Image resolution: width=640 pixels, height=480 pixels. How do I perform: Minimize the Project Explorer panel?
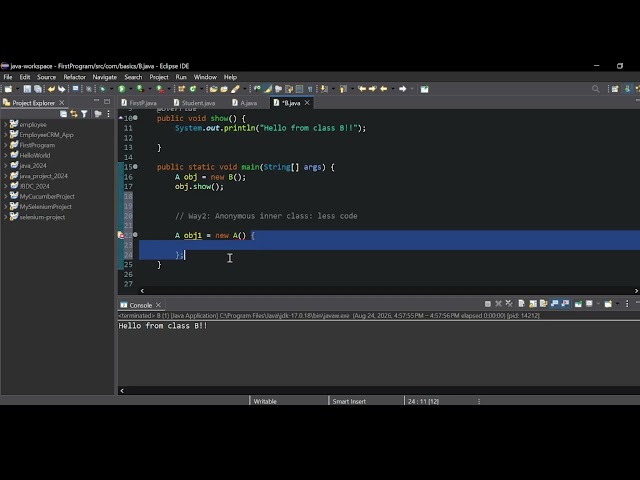click(x=96, y=101)
